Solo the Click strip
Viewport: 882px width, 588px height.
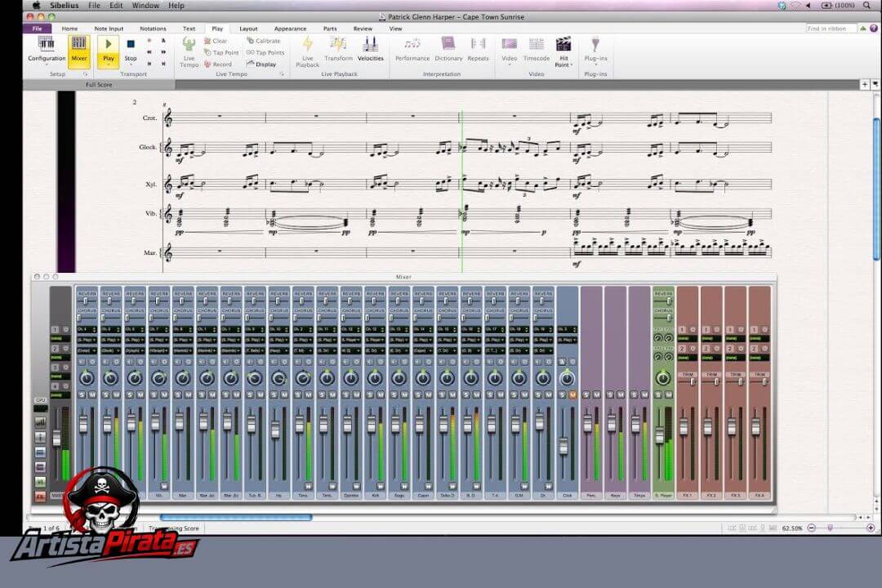562,395
